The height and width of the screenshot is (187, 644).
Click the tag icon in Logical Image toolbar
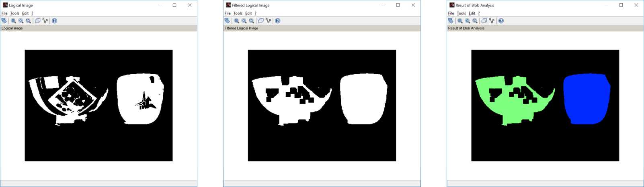(x=4, y=21)
